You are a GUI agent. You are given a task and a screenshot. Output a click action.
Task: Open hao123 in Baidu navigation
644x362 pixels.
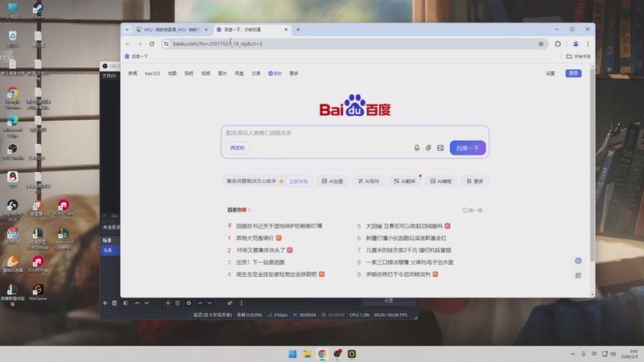(x=152, y=73)
